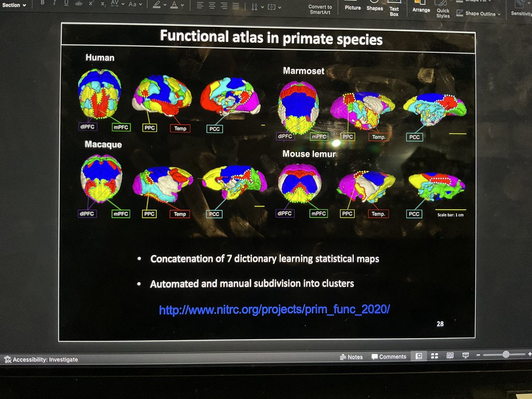Viewport: 532px width, 399px height.
Task: Select the 'Human' heading text
Action: tap(100, 58)
